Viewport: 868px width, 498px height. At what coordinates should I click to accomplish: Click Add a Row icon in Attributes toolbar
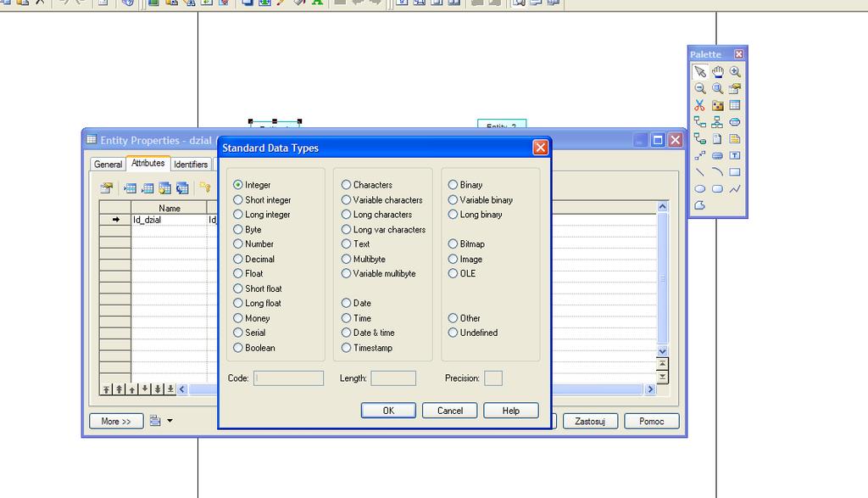(x=147, y=188)
